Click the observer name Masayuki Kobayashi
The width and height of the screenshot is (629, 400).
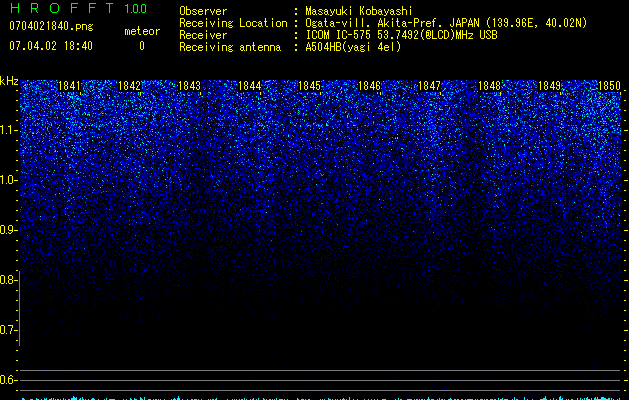tap(359, 11)
